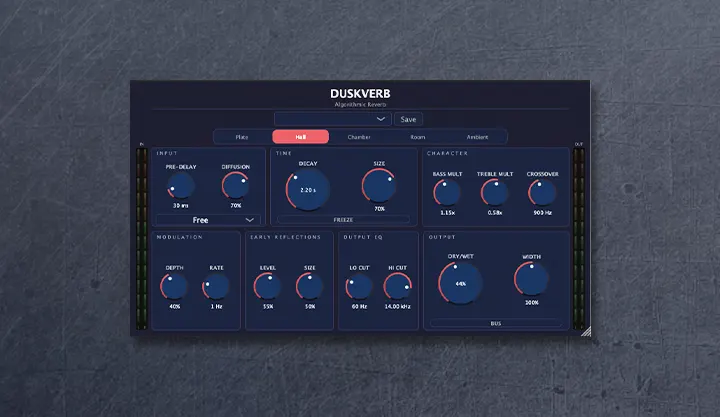Switch to the Plate reverb tab

click(x=242, y=137)
